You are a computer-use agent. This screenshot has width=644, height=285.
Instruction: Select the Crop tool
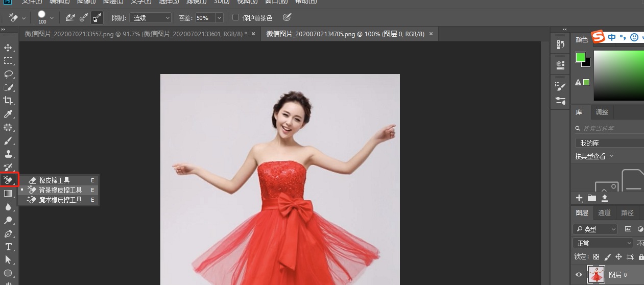tap(8, 101)
